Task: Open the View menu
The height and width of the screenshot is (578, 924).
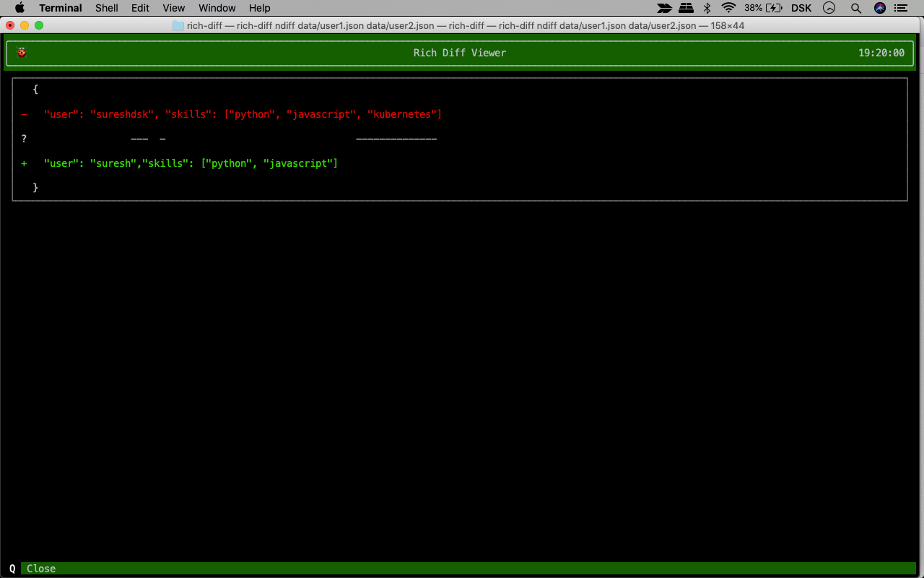Action: 173,8
